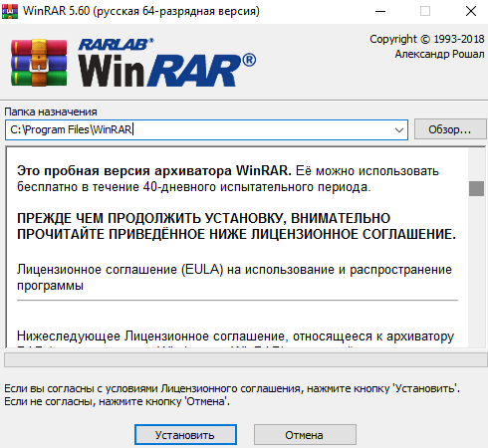
Task: Open the Обзор... folder browser
Action: tap(450, 129)
